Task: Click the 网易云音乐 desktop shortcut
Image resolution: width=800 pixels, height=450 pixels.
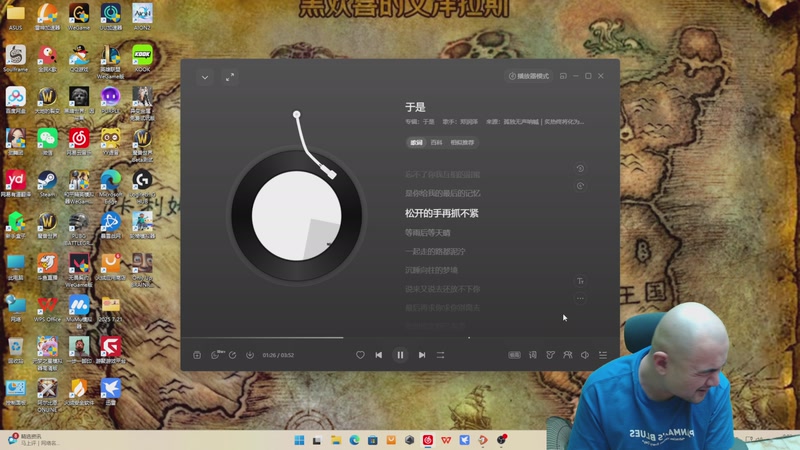Action: [x=79, y=142]
